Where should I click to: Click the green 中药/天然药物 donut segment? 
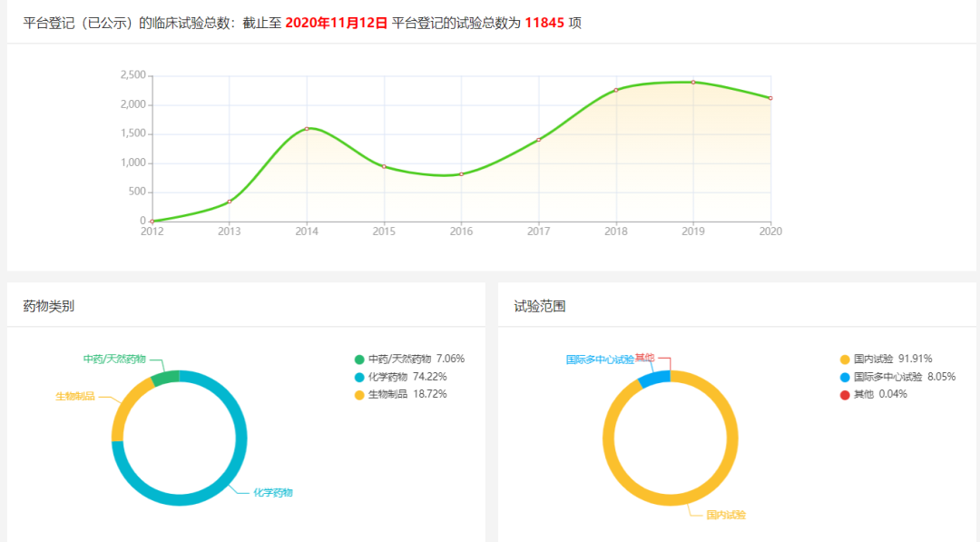tap(166, 378)
